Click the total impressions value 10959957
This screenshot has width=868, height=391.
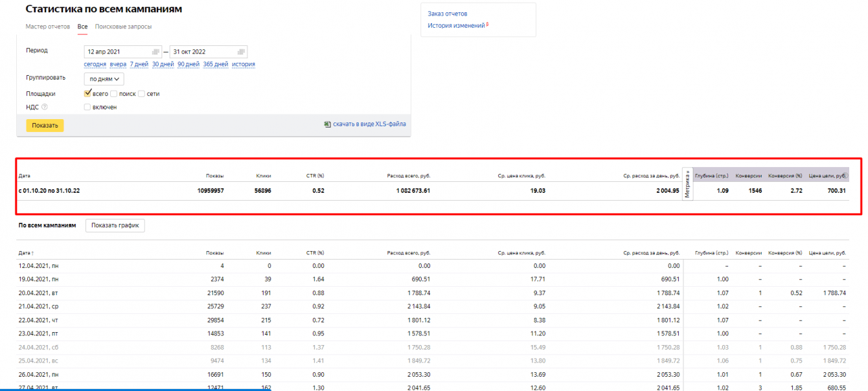tap(211, 191)
